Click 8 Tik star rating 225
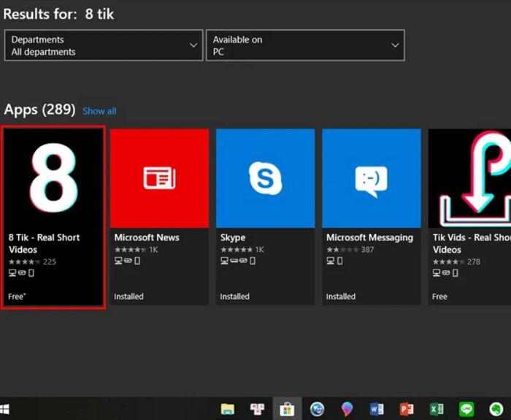Viewport: 511px width, 420px height. click(32, 261)
